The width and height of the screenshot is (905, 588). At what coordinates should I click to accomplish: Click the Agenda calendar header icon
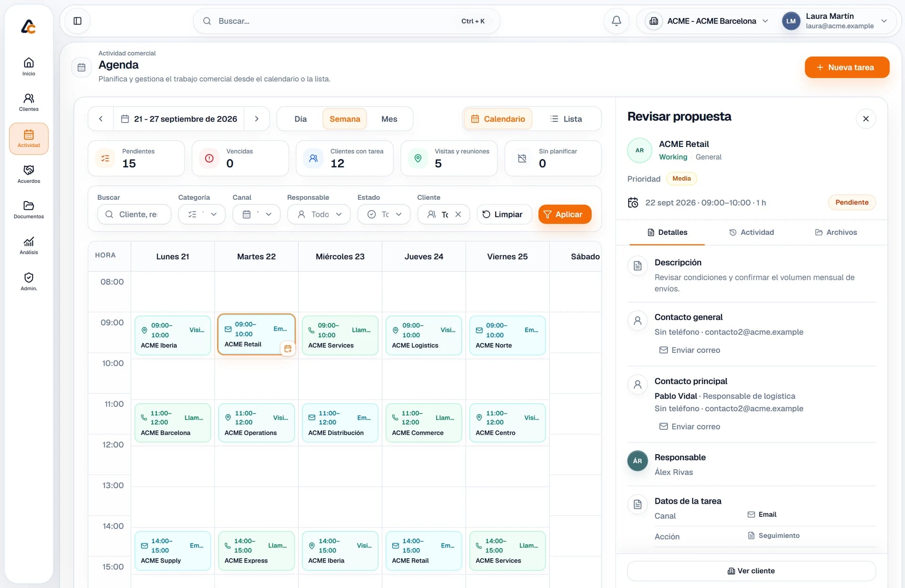pyautogui.click(x=82, y=67)
